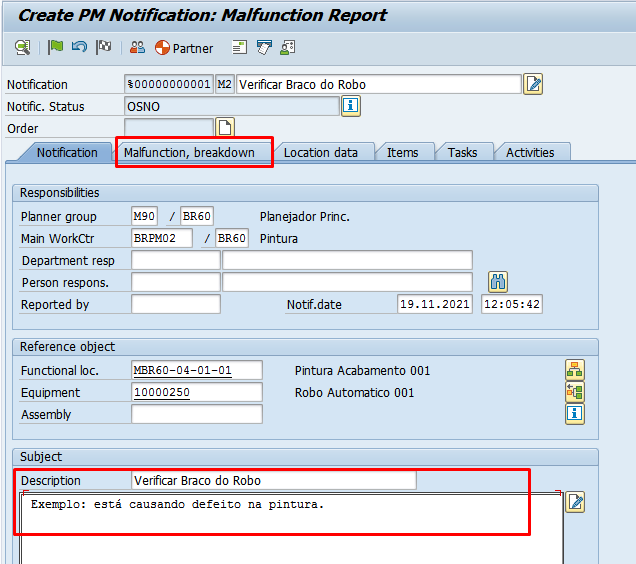Click the Reported by input field
The width and height of the screenshot is (636, 564).
point(175,304)
